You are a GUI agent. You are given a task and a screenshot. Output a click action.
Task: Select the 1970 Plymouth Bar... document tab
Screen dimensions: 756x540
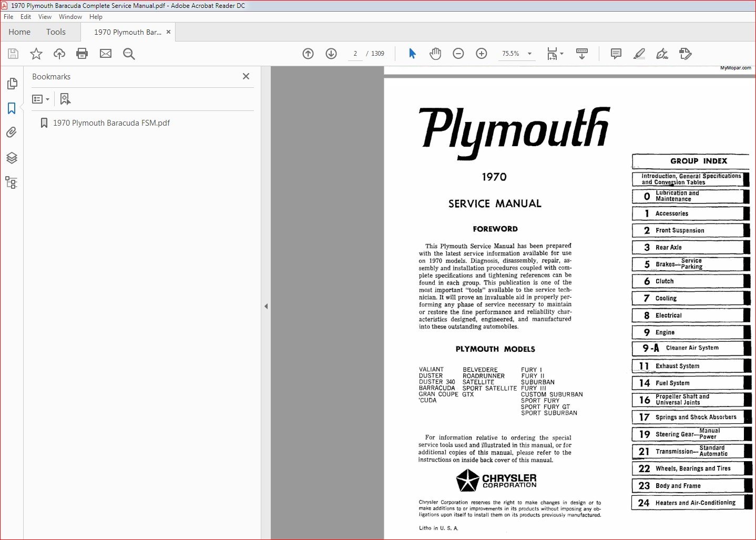coord(128,32)
